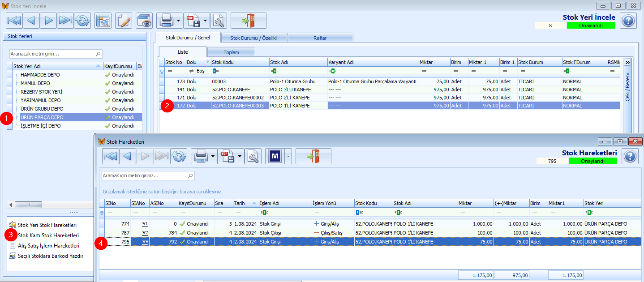The height and width of the screenshot is (282, 644).
Task: Focus the Aramak için metin giriniz field
Action: pyautogui.click(x=148, y=176)
